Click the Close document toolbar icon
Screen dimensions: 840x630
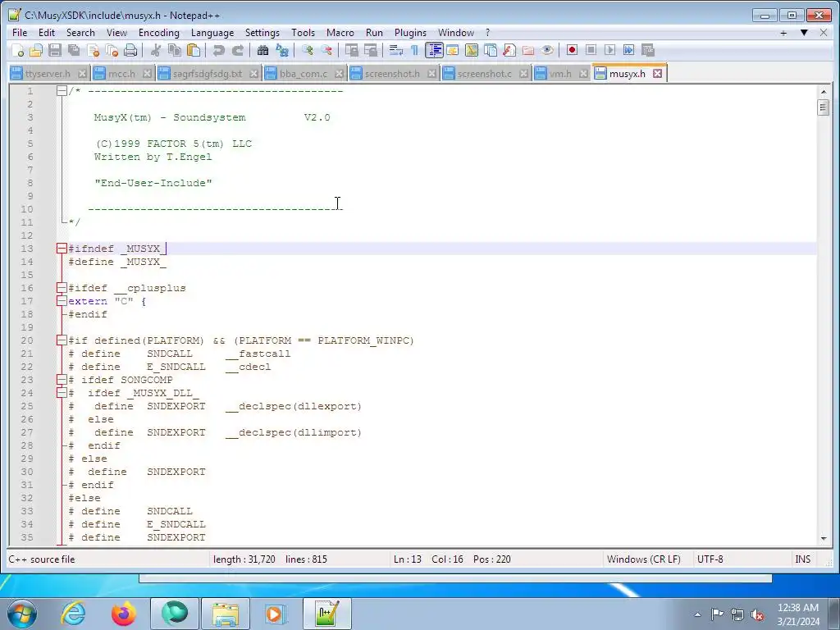(94, 50)
